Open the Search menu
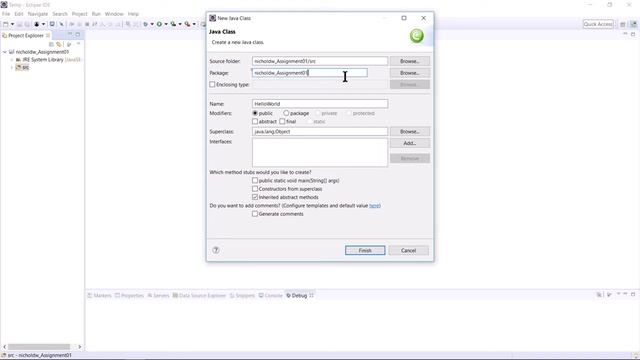Image resolution: width=640 pixels, height=360 pixels. pos(60,14)
